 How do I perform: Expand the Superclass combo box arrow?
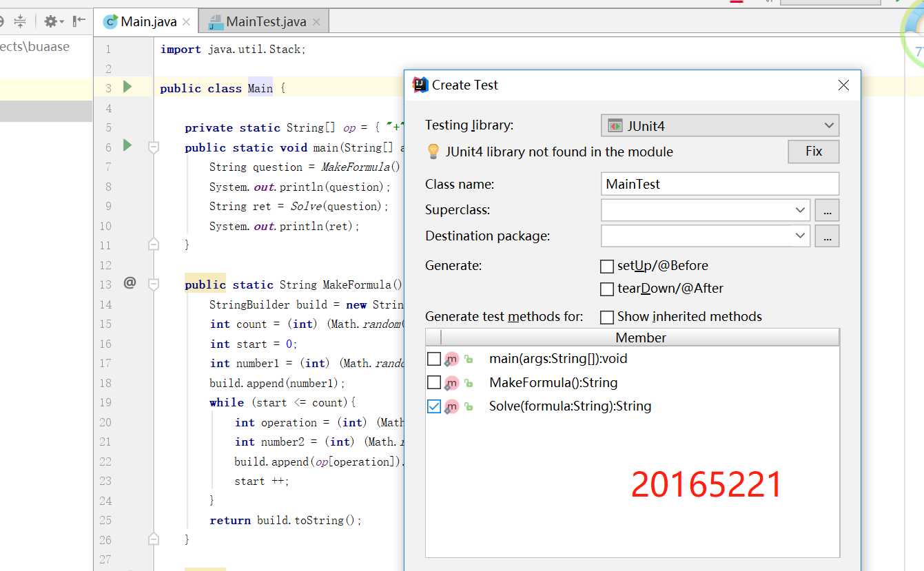click(800, 210)
